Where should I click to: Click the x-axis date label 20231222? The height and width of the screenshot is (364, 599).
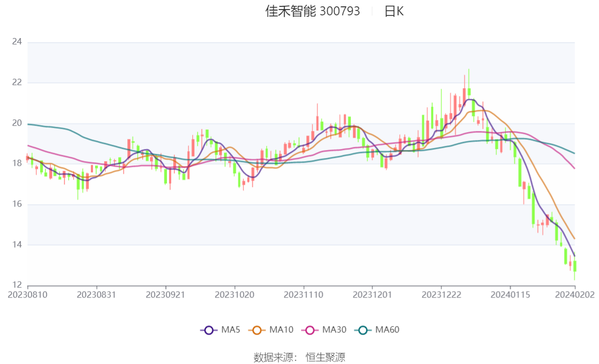(x=441, y=295)
